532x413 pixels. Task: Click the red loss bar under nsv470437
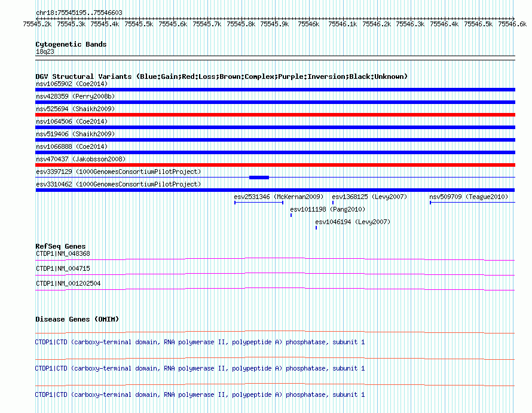point(275,165)
